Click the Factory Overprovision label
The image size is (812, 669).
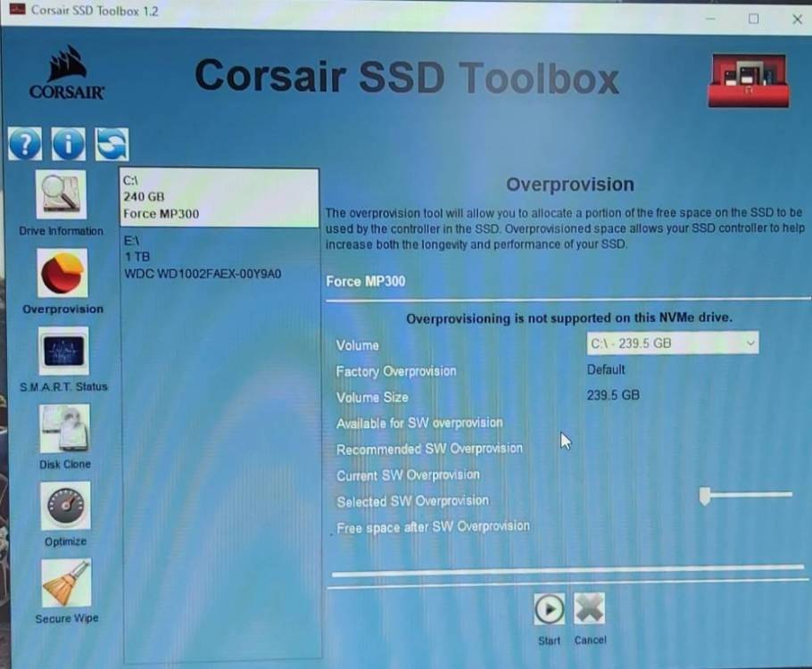[396, 371]
